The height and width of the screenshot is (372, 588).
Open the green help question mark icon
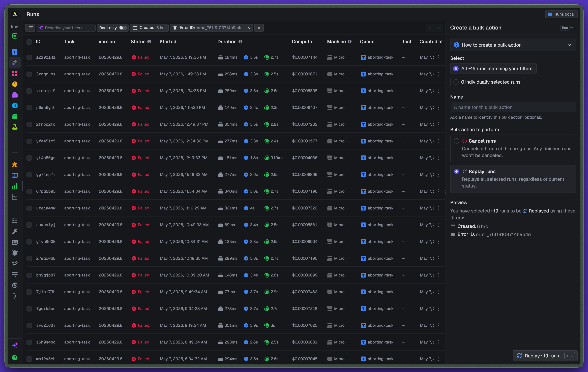[15, 358]
